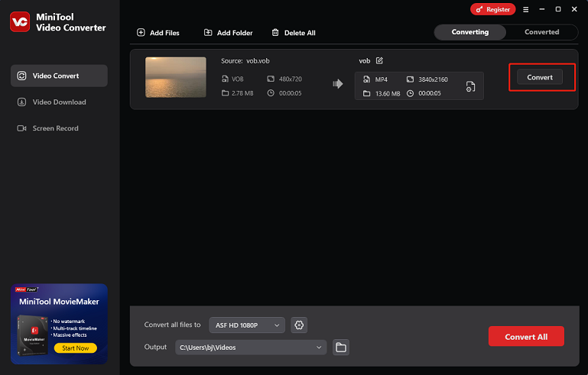This screenshot has width=588, height=375.
Task: Click the MiniTool MovieMaker ad heading
Action: pyautogui.click(x=59, y=302)
